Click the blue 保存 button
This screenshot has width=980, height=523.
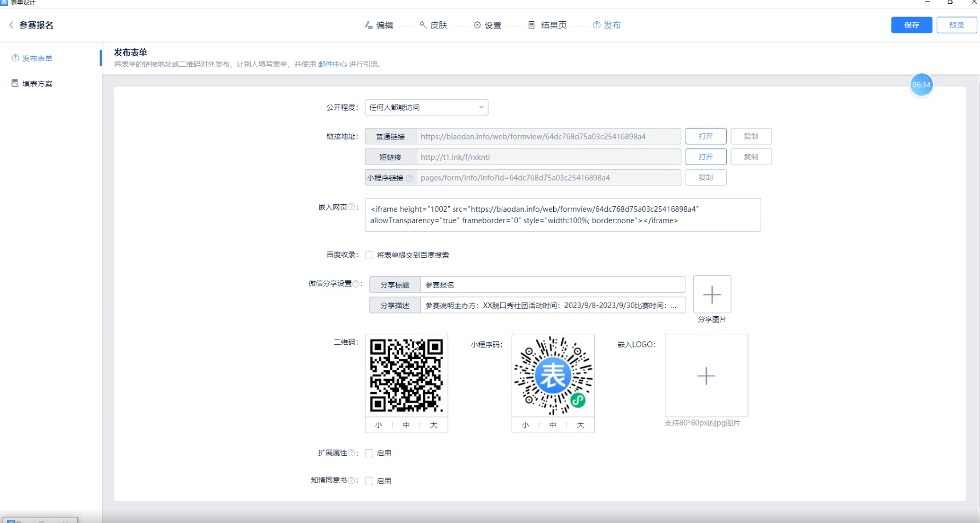pyautogui.click(x=911, y=25)
